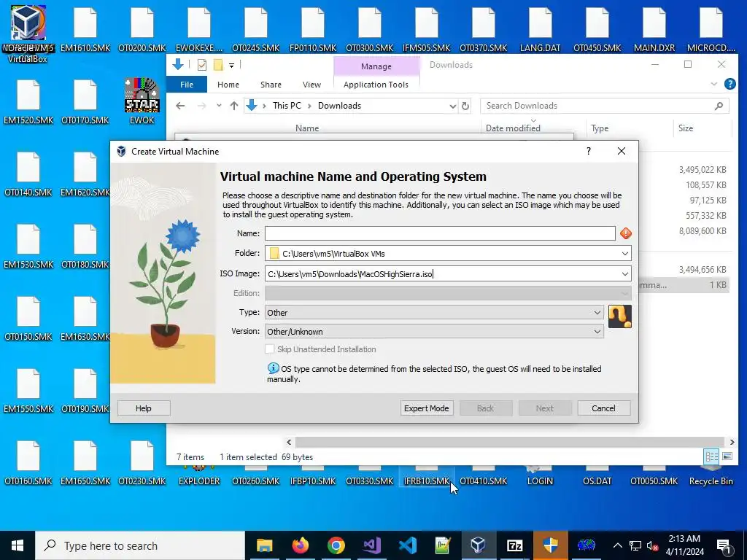Screen dimensions: 747x560
Task: Switch to Expert Mode
Action: pos(426,408)
